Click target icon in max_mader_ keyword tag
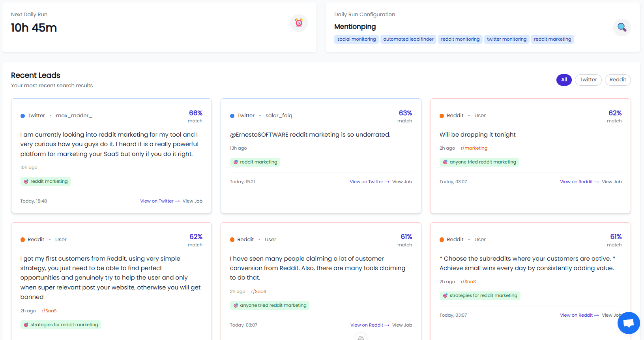The width and height of the screenshot is (644, 340). [26, 182]
